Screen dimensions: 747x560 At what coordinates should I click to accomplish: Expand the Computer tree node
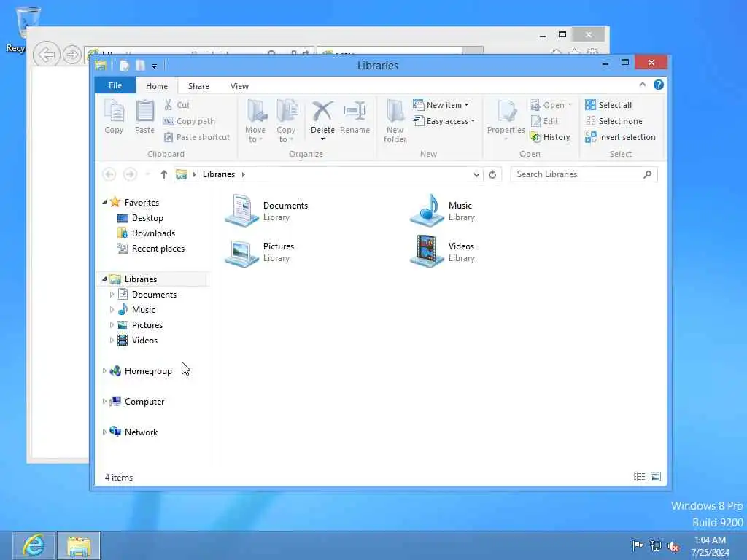[104, 402]
